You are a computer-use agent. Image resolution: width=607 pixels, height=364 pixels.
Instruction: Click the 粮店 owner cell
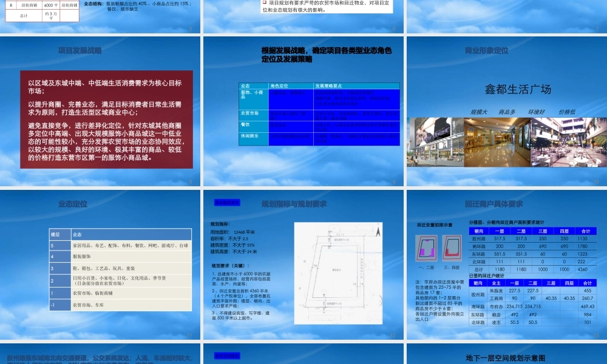click(496, 315)
